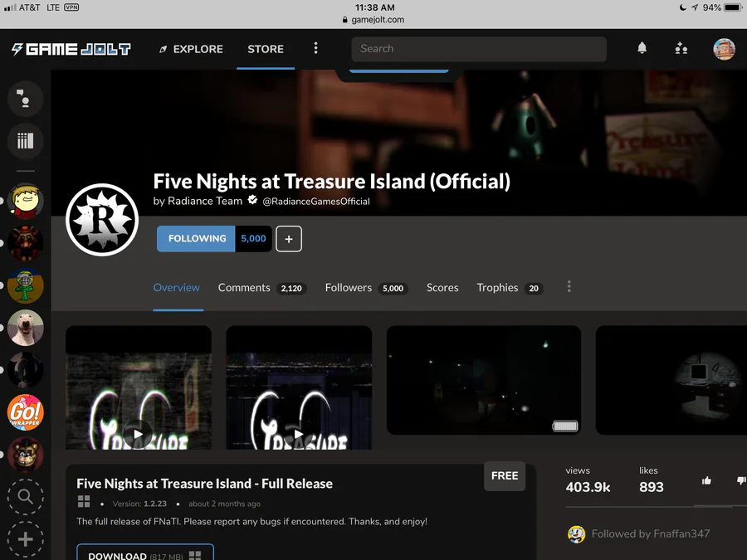747x560 pixels.
Task: Click the likes rating bar
Action: click(x=656, y=507)
